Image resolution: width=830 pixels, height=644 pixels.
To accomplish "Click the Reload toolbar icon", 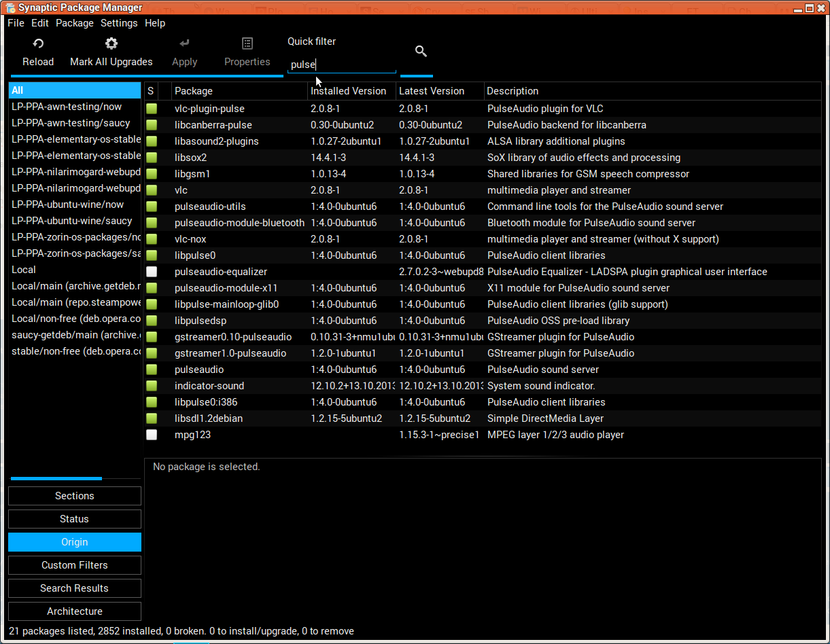I will [38, 44].
